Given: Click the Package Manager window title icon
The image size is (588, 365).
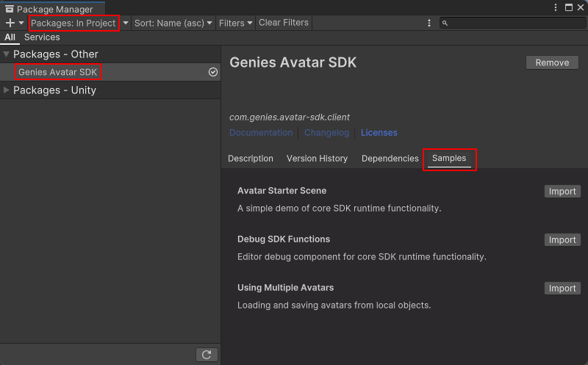Looking at the screenshot, I should click(x=9, y=9).
